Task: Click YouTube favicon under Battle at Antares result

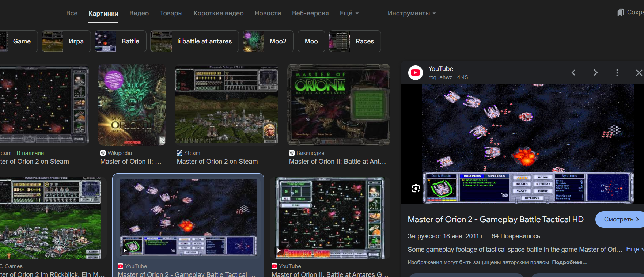Action: [x=274, y=266]
